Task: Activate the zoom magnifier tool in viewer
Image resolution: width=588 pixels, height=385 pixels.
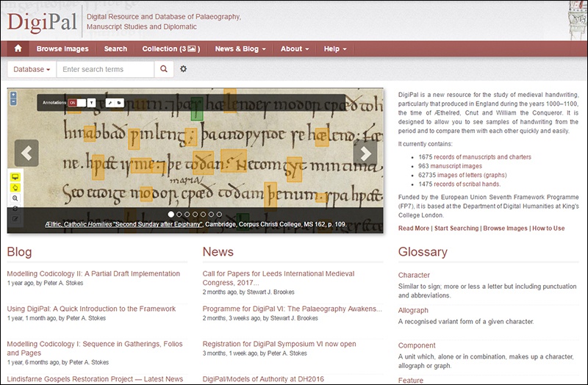Action: click(x=15, y=198)
